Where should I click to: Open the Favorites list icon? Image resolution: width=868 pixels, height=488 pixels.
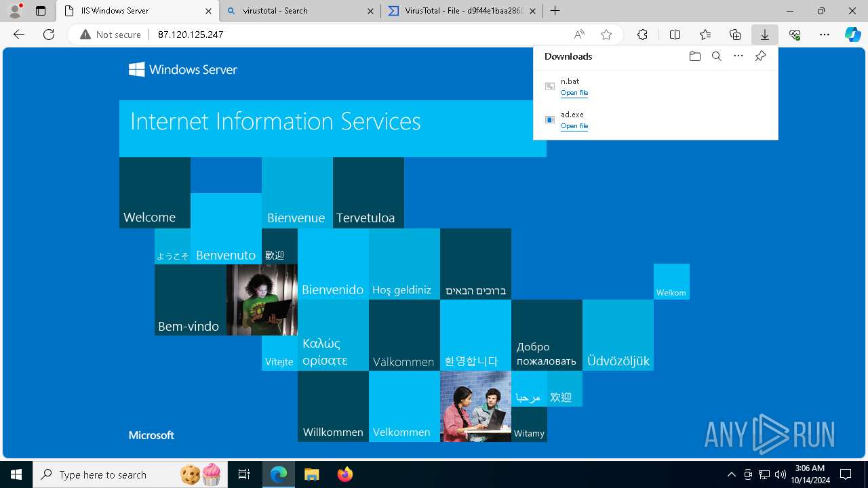click(705, 35)
